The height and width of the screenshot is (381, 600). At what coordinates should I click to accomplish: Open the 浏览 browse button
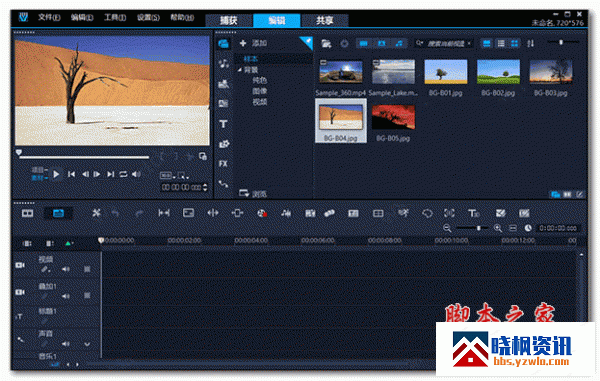(253, 194)
